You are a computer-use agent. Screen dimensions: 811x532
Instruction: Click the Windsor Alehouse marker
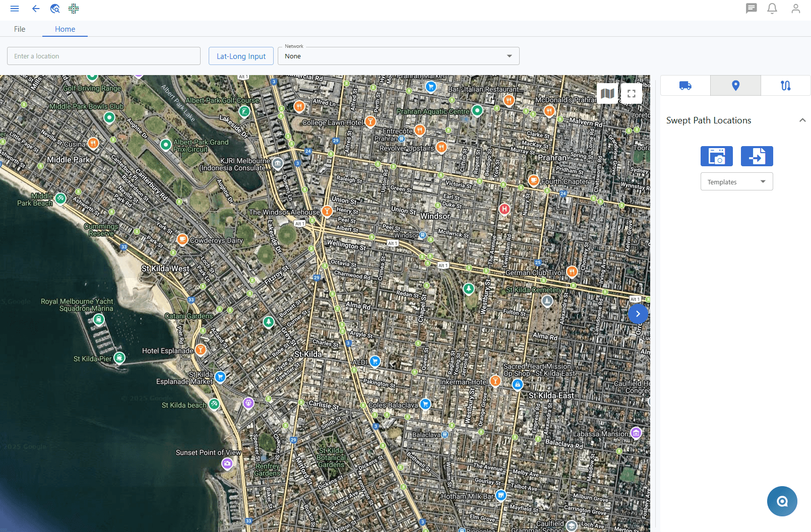click(x=327, y=211)
